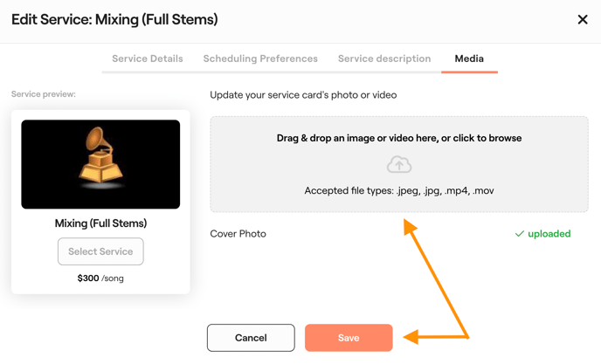601x364 pixels.
Task: Click the accepted file types text
Action: coord(399,190)
